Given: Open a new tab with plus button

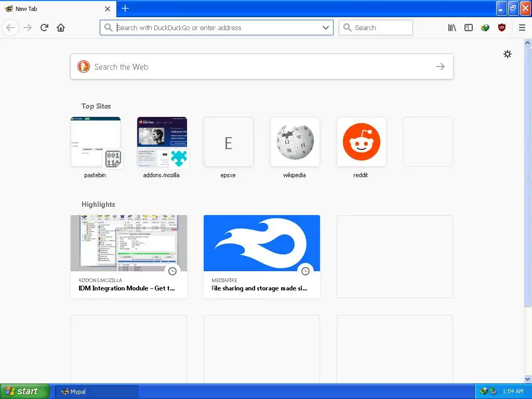Looking at the screenshot, I should [x=125, y=8].
